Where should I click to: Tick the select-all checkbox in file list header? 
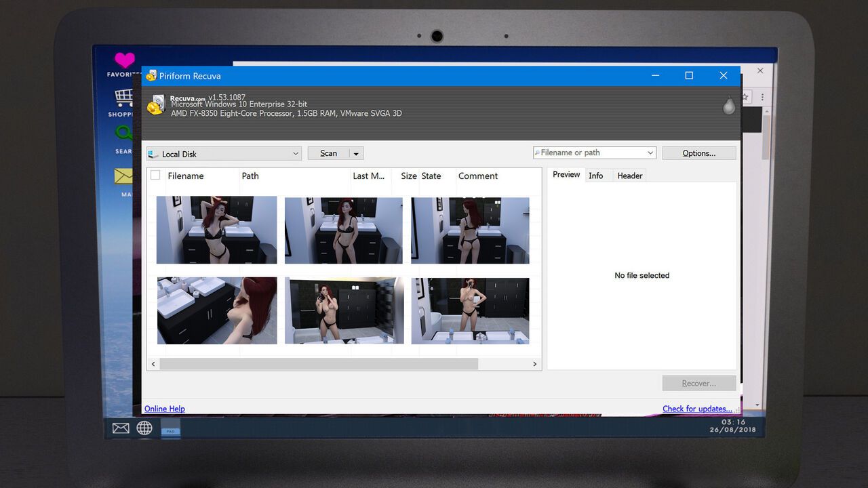[155, 175]
